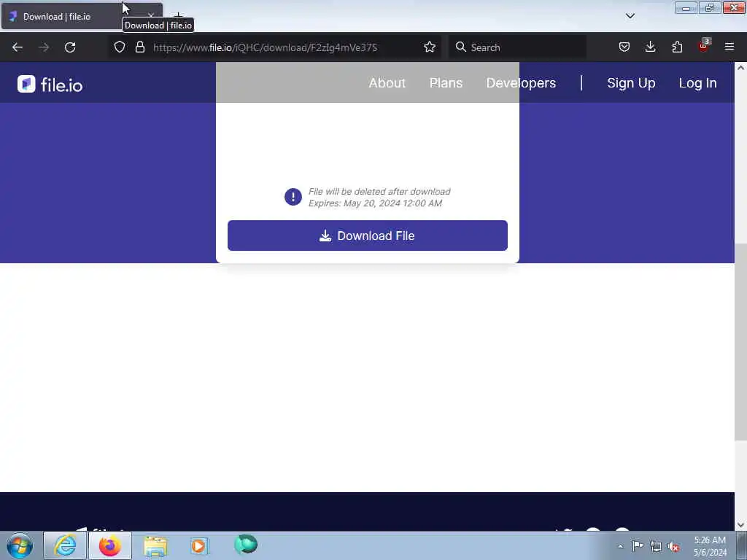The width and height of the screenshot is (747, 560).
Task: Click the Firefox Search box
Action: [517, 47]
